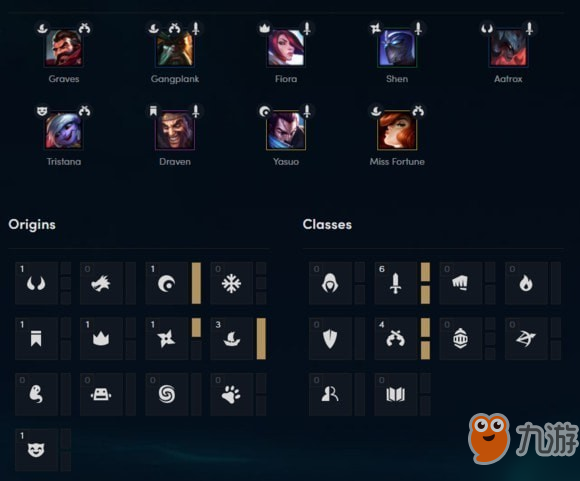Choose the Miss Fortune champion portrait
Image resolution: width=580 pixels, height=481 pixels.
click(x=397, y=131)
